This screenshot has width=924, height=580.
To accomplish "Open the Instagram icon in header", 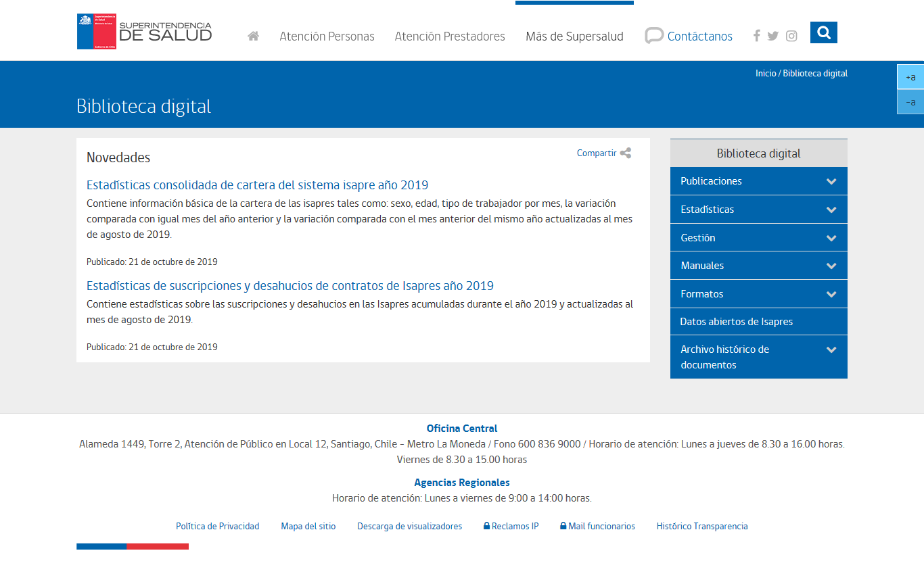I will point(791,37).
